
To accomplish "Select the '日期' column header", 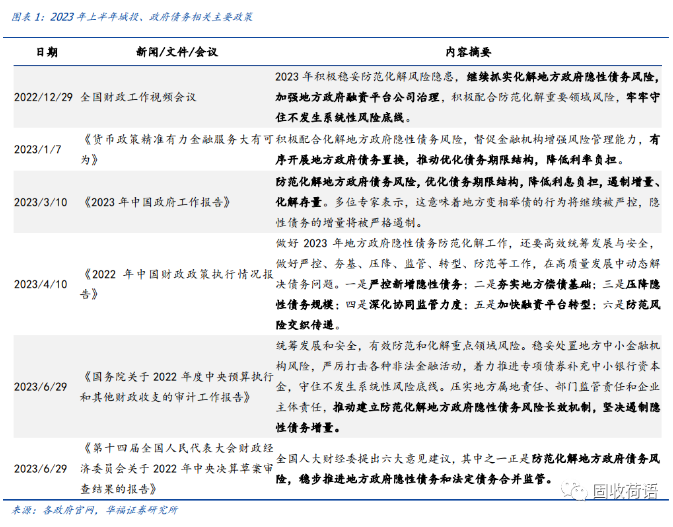I will pyautogui.click(x=46, y=52).
